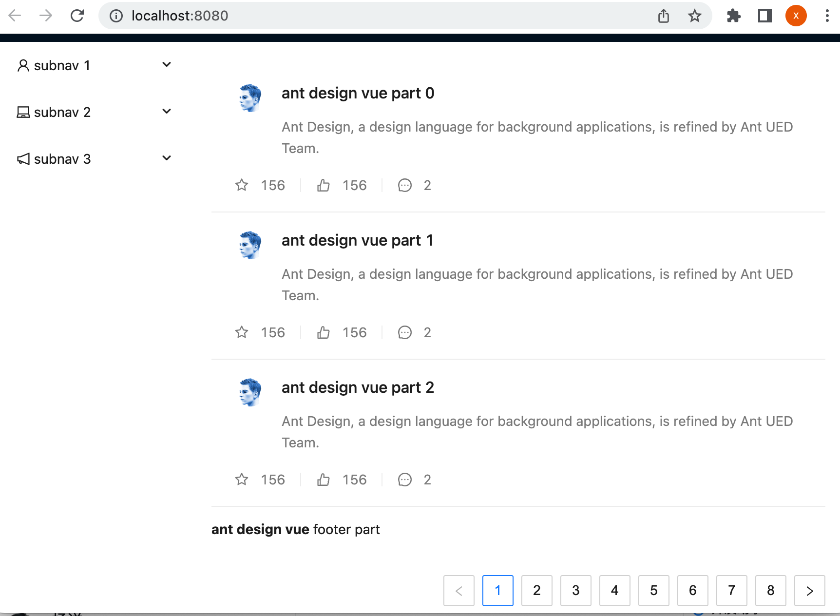
Task: Click the comment icon for part 1
Action: point(405,332)
